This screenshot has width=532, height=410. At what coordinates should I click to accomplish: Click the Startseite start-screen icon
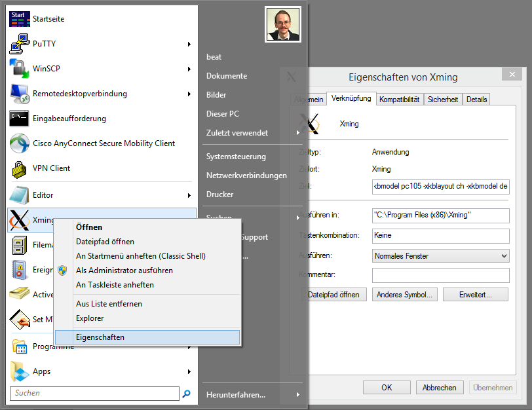click(x=20, y=19)
